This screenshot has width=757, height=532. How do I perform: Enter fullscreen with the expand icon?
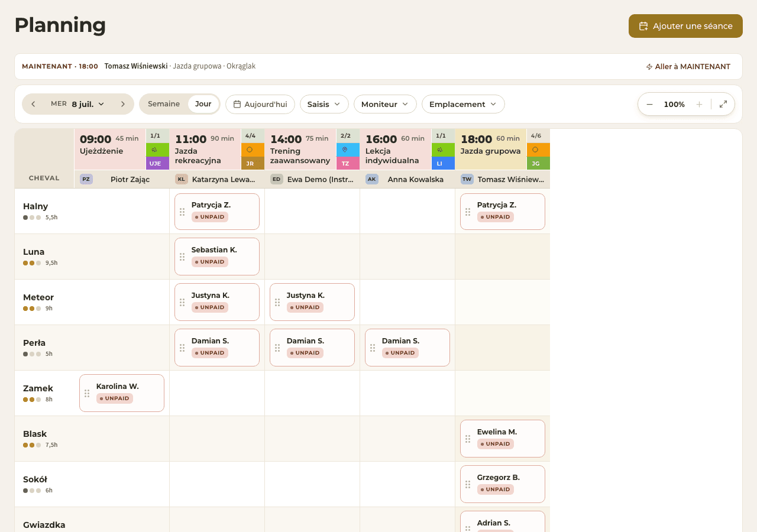click(723, 104)
